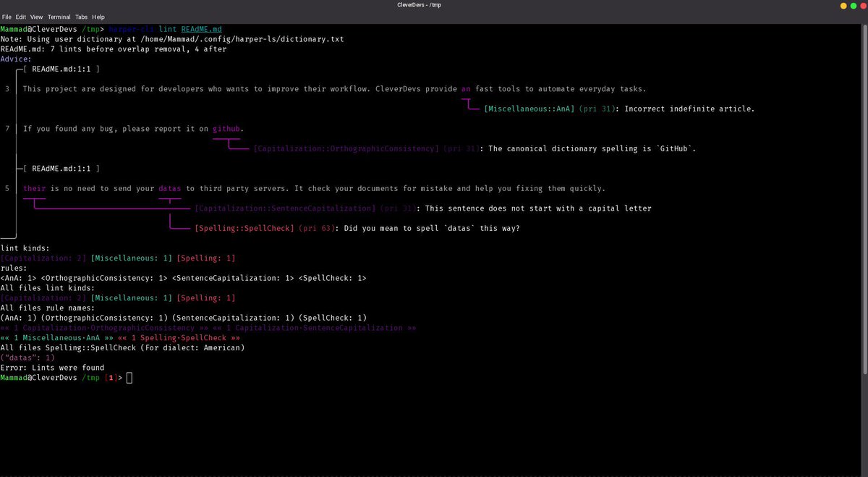The width and height of the screenshot is (868, 477).
Task: Click the sentence "If you found any bug, please report it on"
Action: coord(116,129)
